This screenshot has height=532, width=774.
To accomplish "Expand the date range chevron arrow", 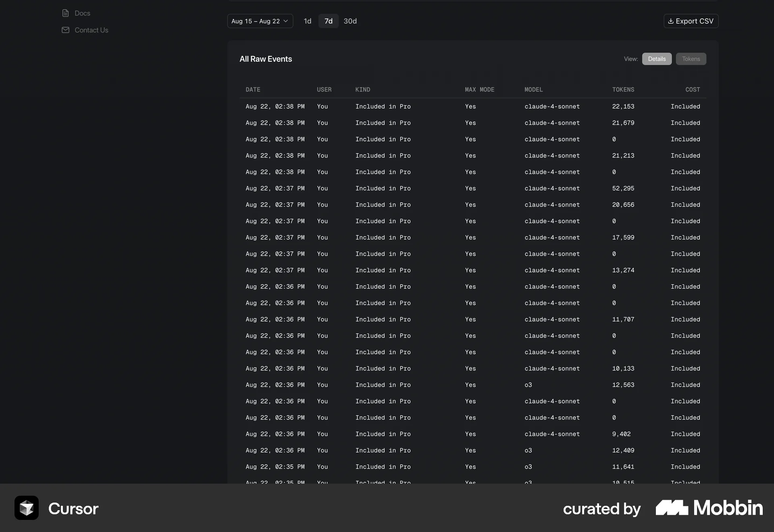I will (x=286, y=21).
